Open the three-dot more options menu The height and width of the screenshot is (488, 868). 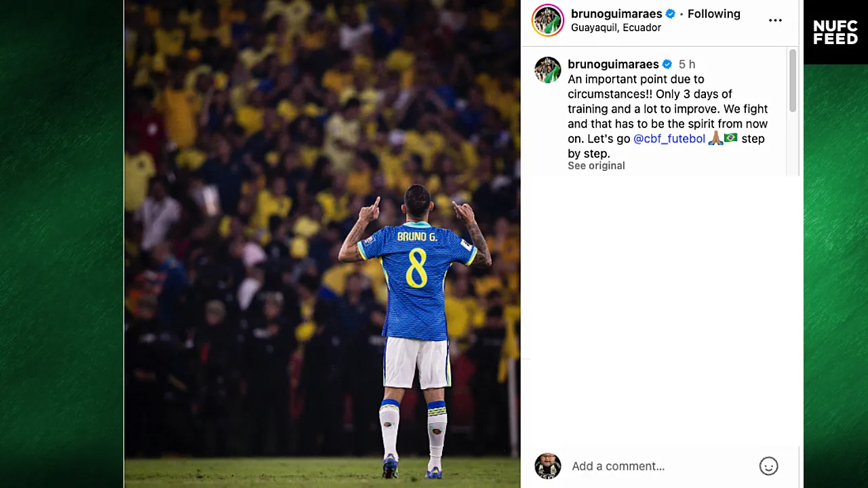tap(775, 20)
